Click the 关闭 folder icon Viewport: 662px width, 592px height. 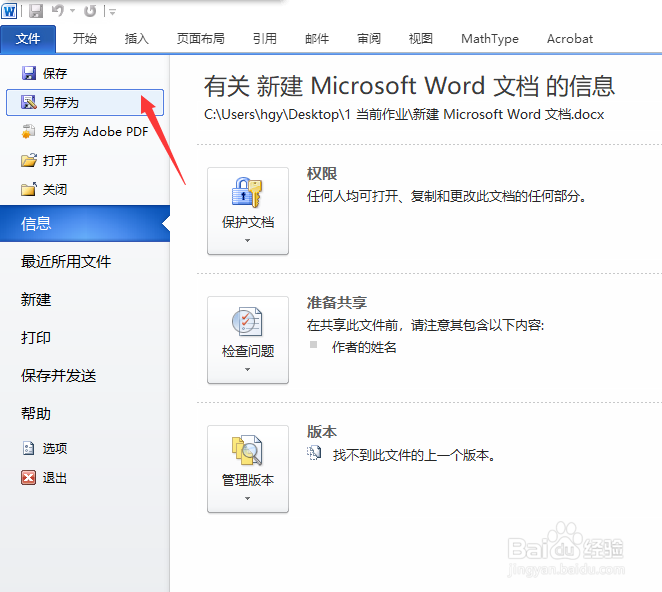point(29,189)
